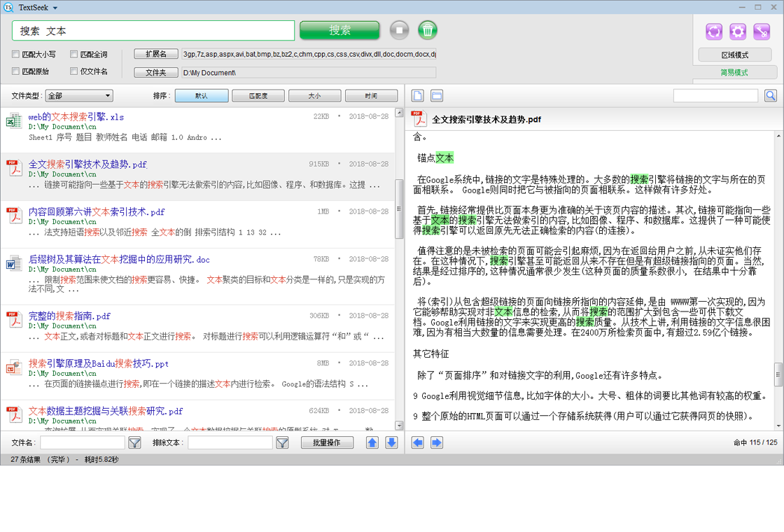Click the PDF icon in preview header
The height and width of the screenshot is (532, 784).
coord(419,118)
